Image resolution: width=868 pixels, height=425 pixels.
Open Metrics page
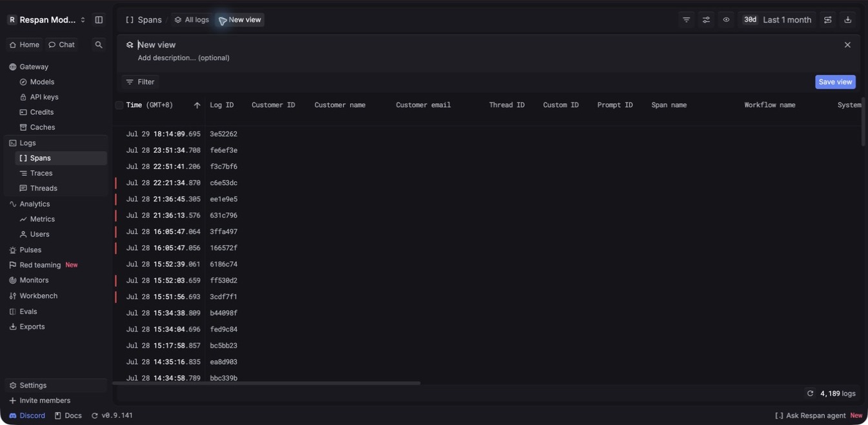(x=42, y=219)
